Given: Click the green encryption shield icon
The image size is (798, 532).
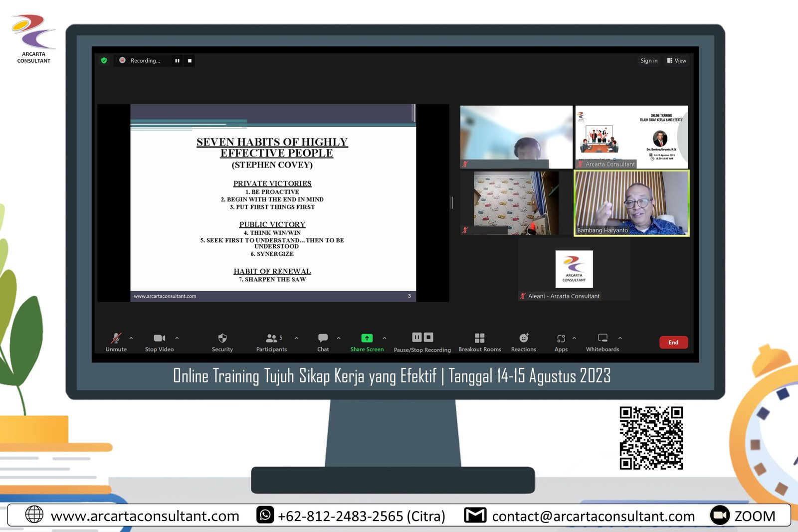Looking at the screenshot, I should click(104, 60).
